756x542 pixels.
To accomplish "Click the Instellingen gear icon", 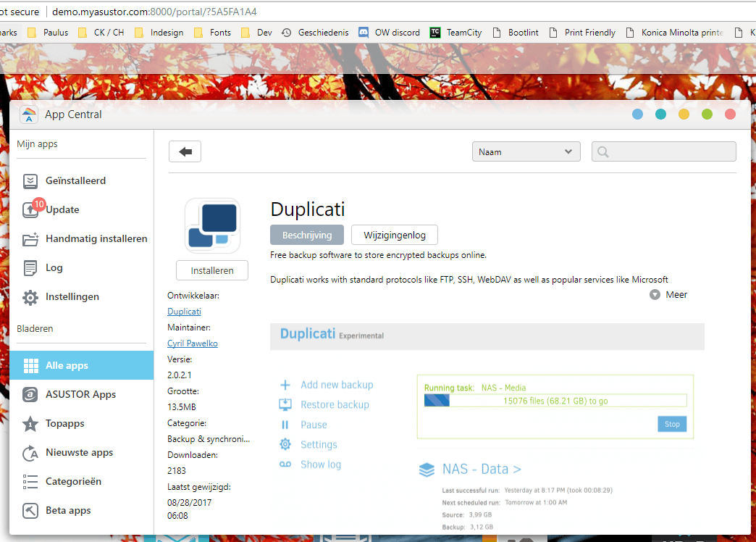I will [x=30, y=297].
